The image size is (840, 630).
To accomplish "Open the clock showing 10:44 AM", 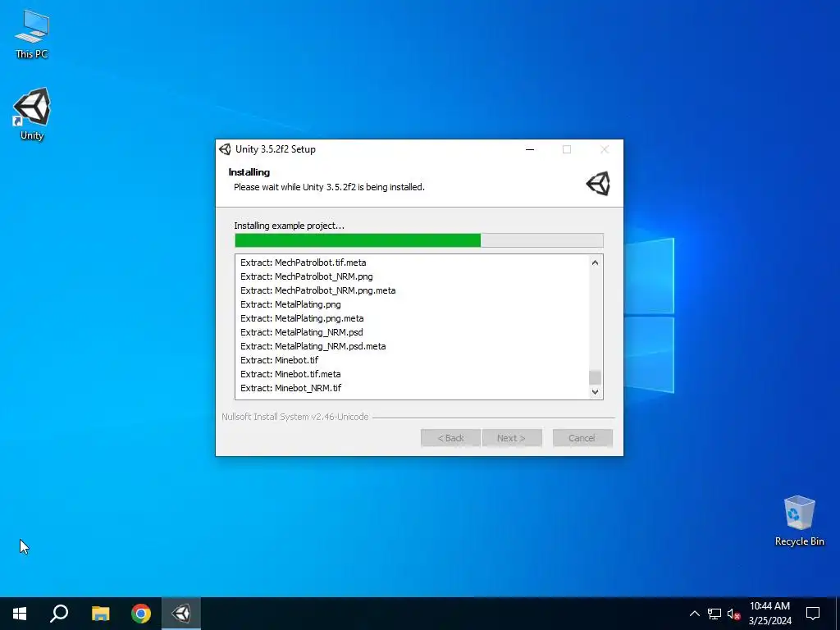I will [769, 614].
